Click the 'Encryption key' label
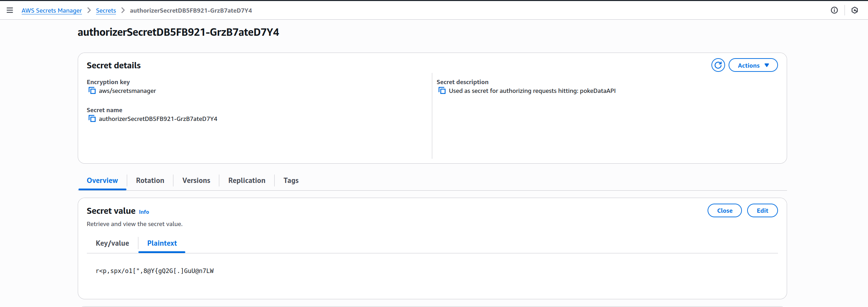 108,82
